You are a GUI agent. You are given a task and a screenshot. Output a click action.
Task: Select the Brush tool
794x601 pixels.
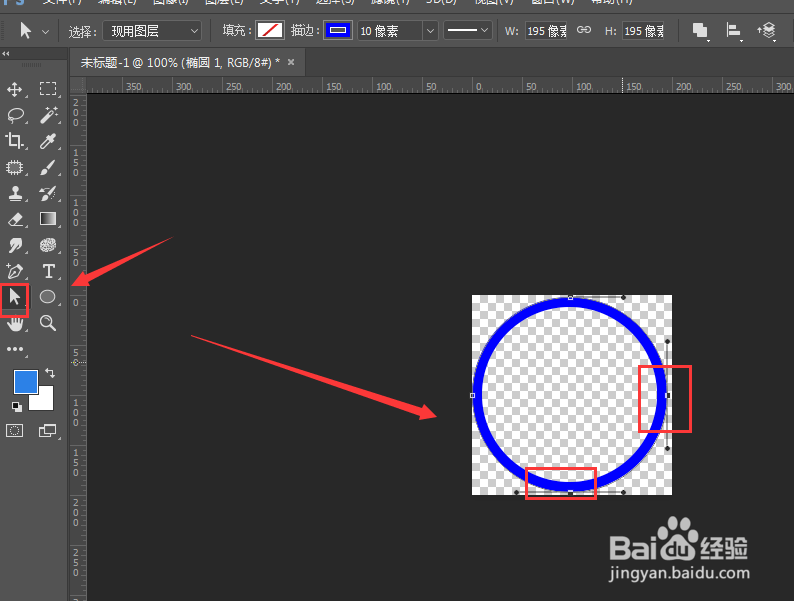48,167
